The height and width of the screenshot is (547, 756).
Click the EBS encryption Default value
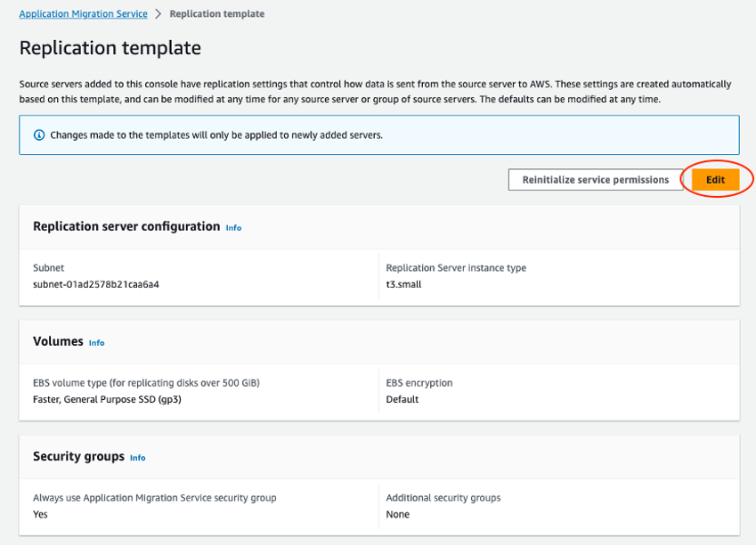[402, 399]
